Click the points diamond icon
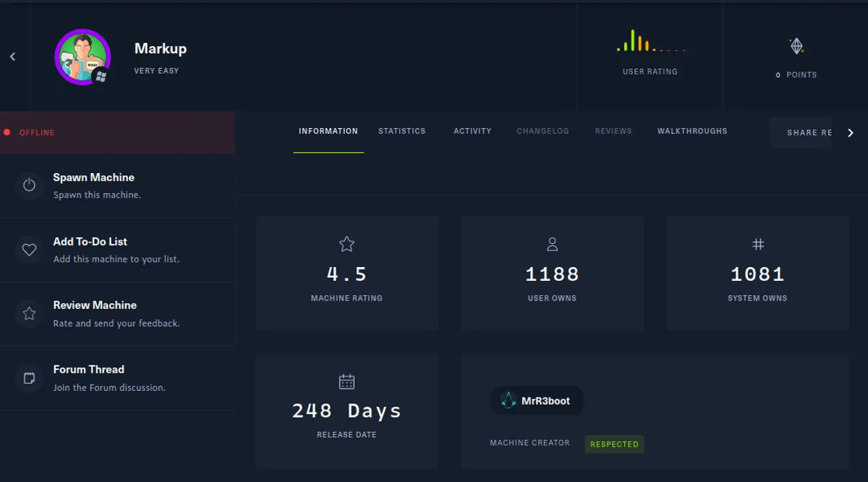 796,45
